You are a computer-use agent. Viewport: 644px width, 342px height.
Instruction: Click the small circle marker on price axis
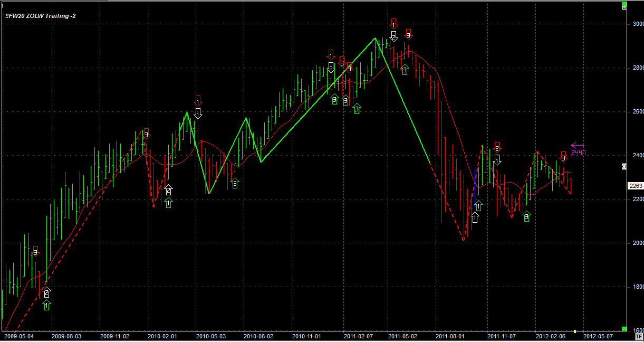[624, 166]
